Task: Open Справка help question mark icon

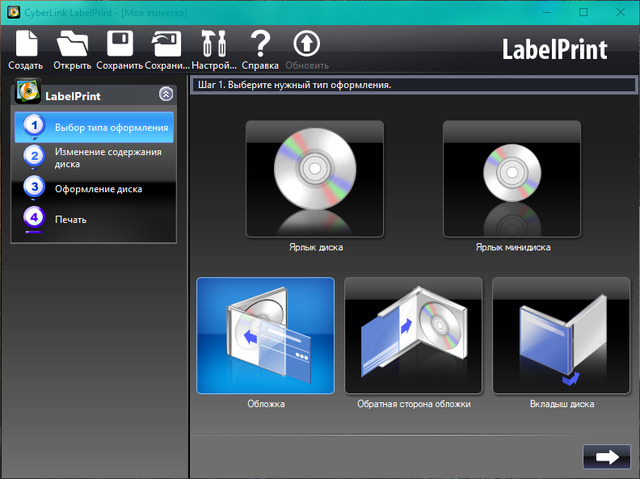Action: [260, 45]
